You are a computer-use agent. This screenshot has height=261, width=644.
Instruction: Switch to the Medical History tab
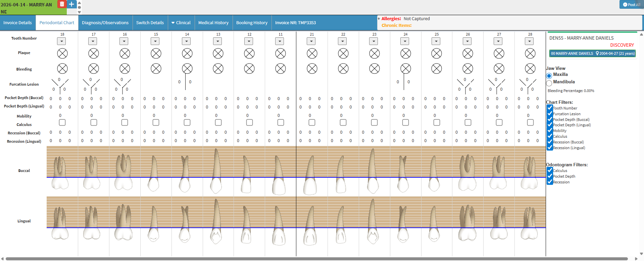pyautogui.click(x=213, y=23)
